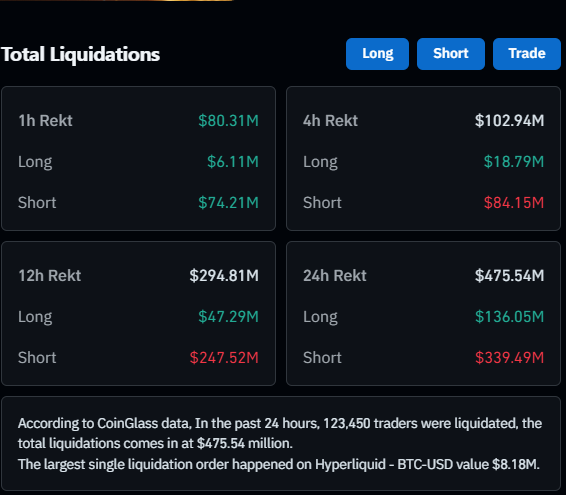Click the Long button
This screenshot has height=495, width=566.
pos(377,54)
